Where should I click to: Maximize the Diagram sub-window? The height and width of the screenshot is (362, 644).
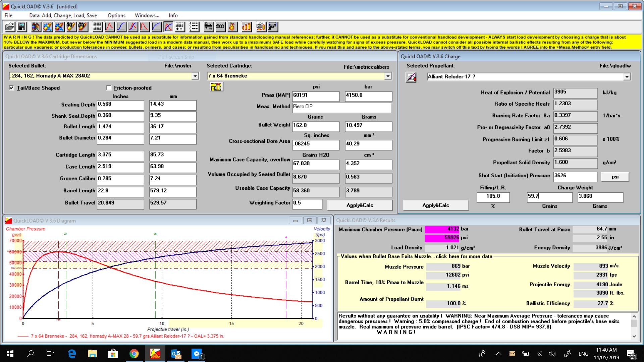tap(310, 221)
